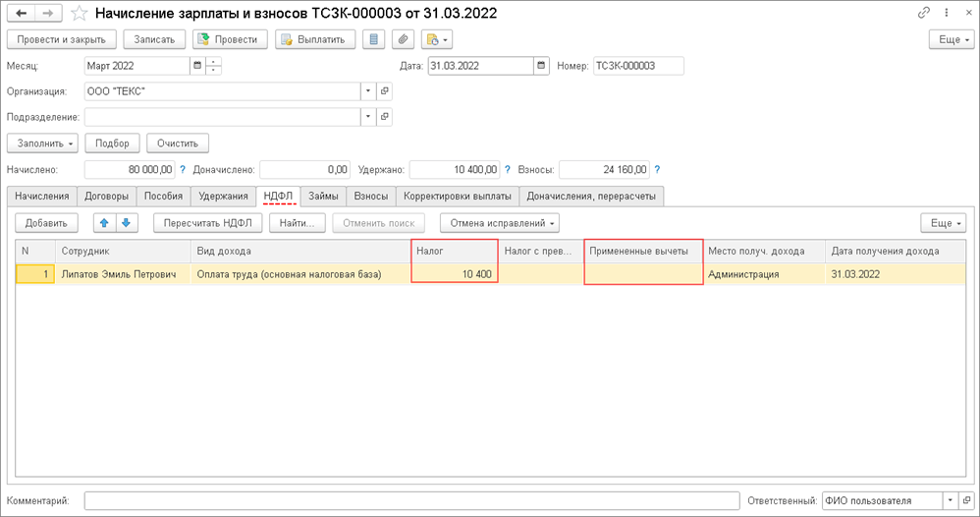This screenshot has width=980, height=517.
Task: Click the Выплатить button
Action: click(x=315, y=39)
